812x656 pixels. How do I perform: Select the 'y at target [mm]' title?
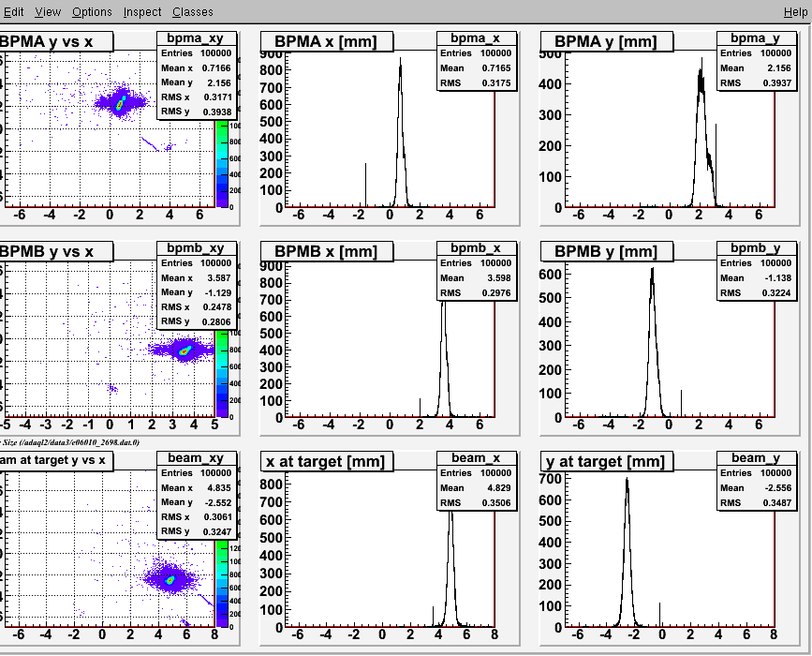pyautogui.click(x=606, y=461)
